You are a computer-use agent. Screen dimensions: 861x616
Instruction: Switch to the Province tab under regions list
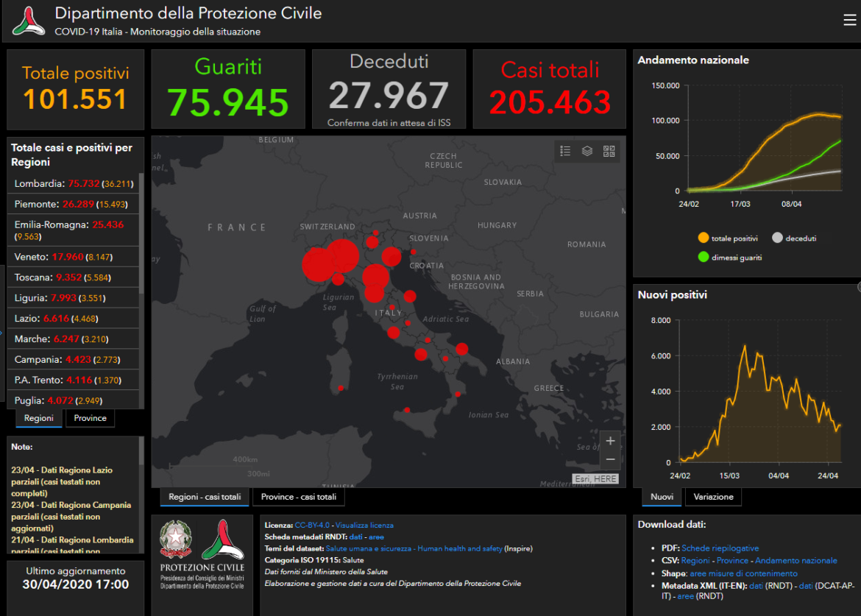[90, 418]
